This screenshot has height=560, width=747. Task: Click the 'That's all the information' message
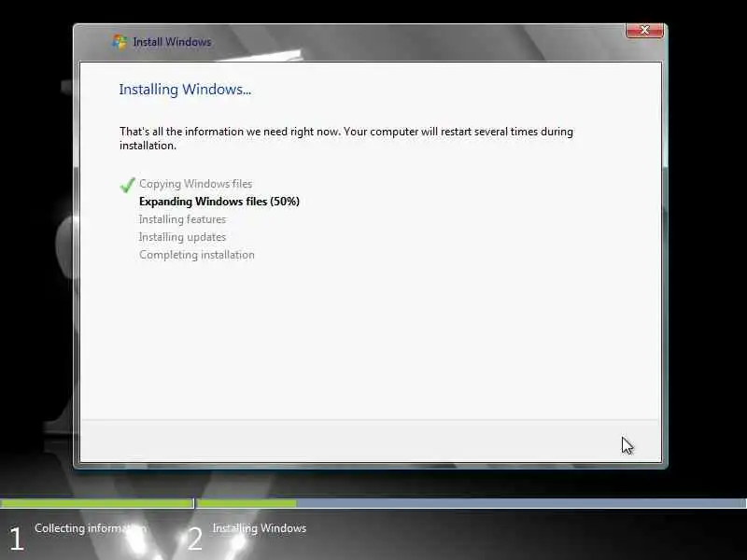point(346,138)
